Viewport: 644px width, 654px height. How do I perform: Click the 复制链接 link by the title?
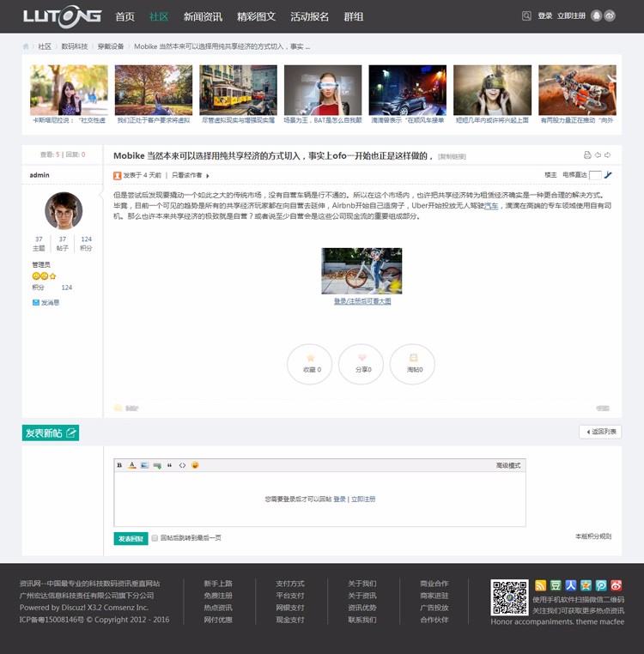[x=452, y=156]
